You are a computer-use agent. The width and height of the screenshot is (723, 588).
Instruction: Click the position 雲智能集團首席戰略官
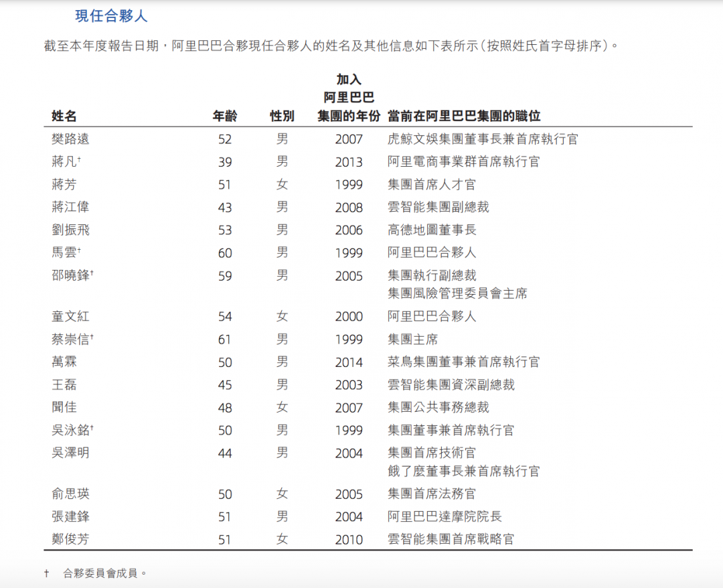click(x=451, y=539)
